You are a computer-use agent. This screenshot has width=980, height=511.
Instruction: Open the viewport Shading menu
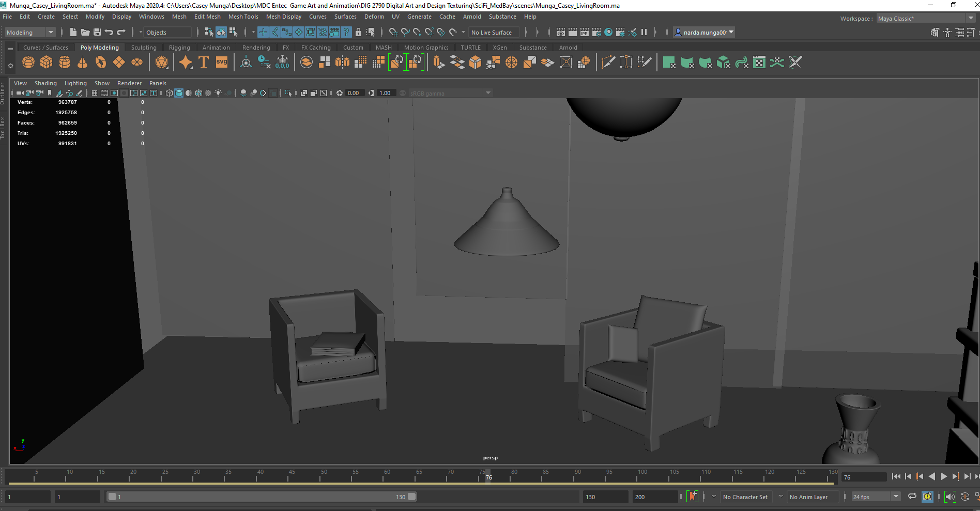pos(45,83)
